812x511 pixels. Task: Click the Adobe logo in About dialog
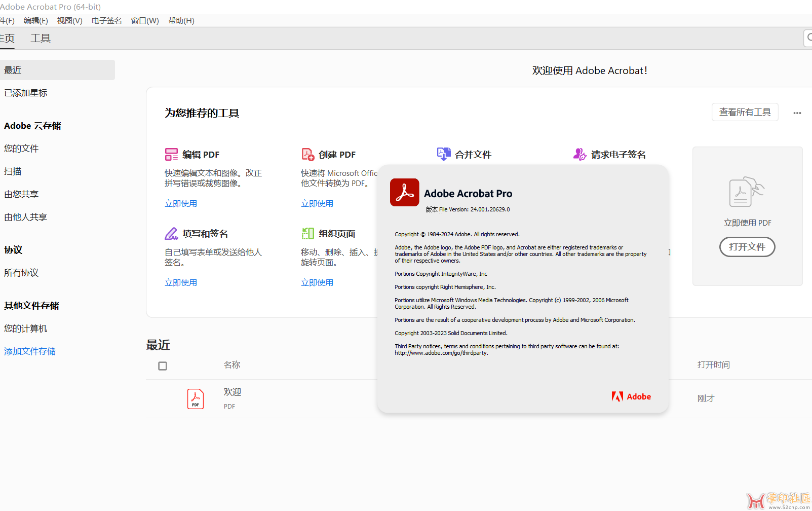631,396
